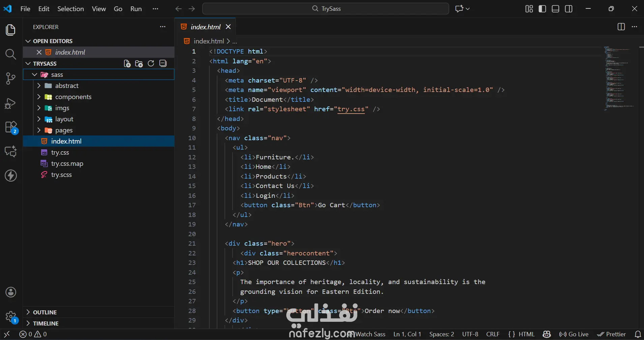Screen dimensions: 644x340
Task: Open the chat icon in title bar
Action: click(459, 9)
